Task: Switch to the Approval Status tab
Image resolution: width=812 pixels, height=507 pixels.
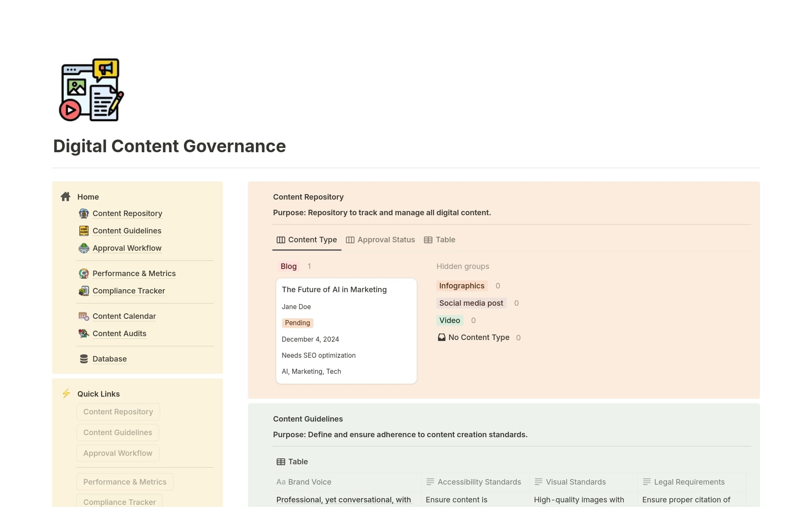Action: (x=380, y=240)
